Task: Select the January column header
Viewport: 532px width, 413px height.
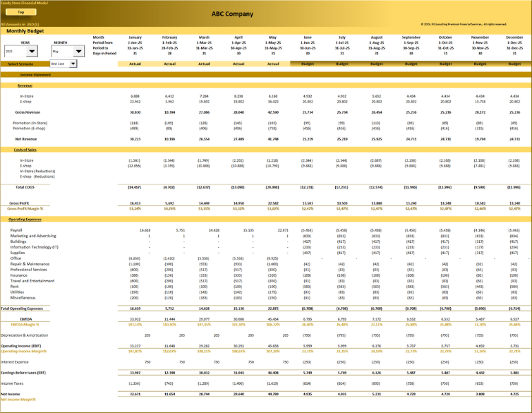Action: (135, 37)
